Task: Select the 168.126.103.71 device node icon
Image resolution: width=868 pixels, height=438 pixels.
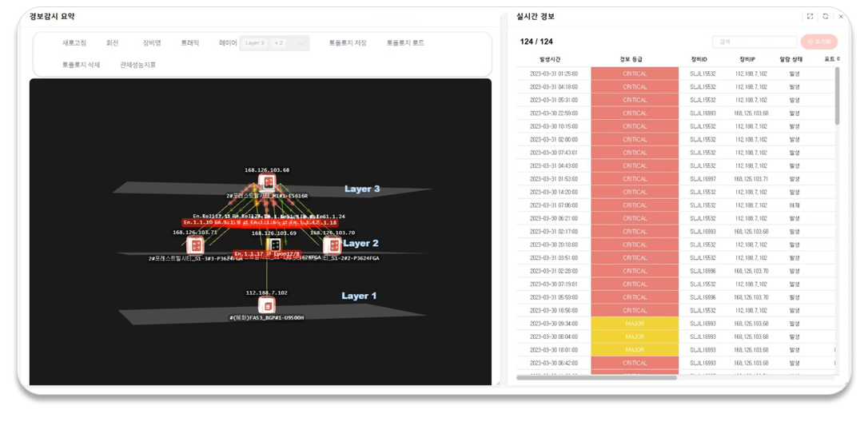Action: [x=195, y=245]
